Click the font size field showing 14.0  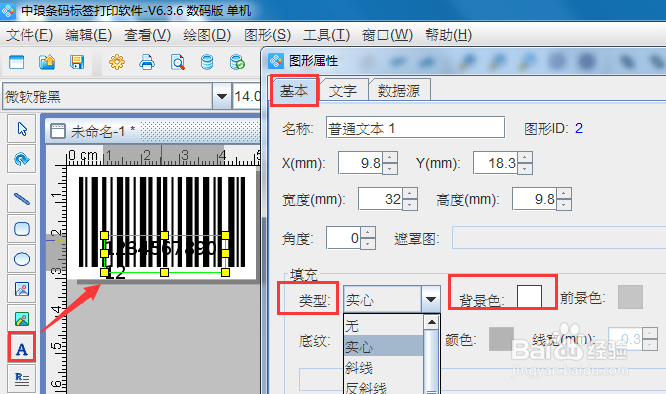point(247,96)
